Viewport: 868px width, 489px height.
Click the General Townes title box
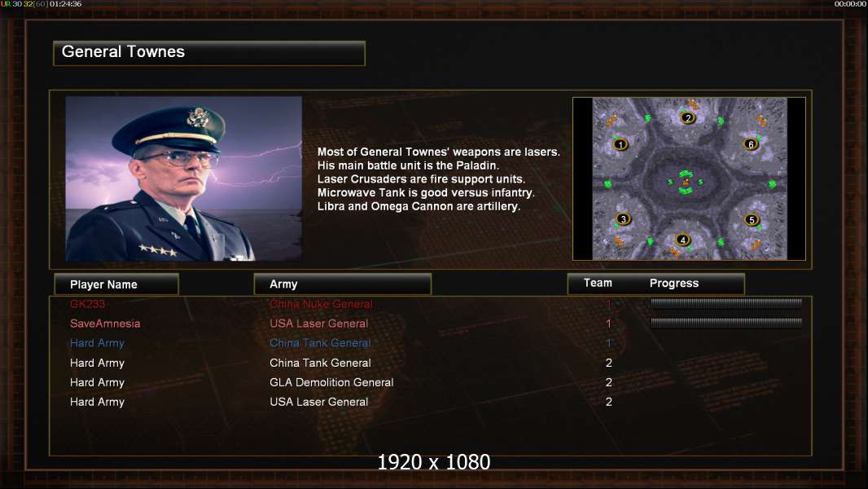pyautogui.click(x=209, y=53)
